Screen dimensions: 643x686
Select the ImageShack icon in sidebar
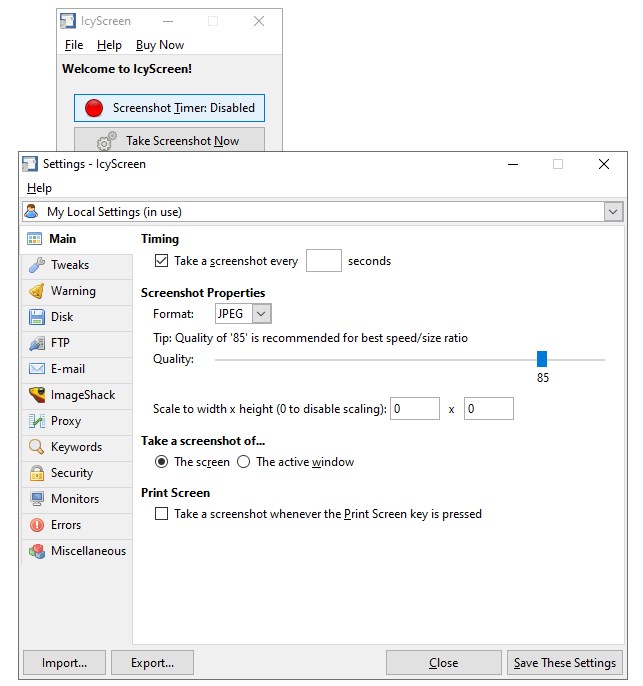36,395
